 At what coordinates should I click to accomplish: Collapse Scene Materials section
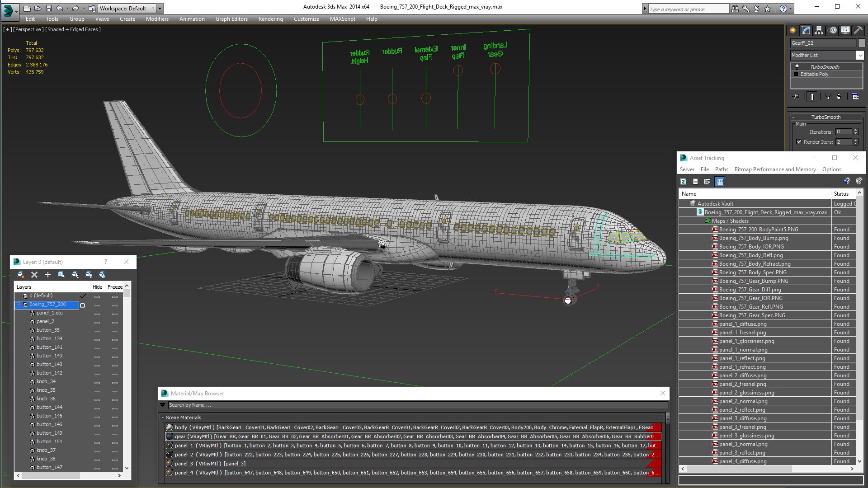click(163, 418)
